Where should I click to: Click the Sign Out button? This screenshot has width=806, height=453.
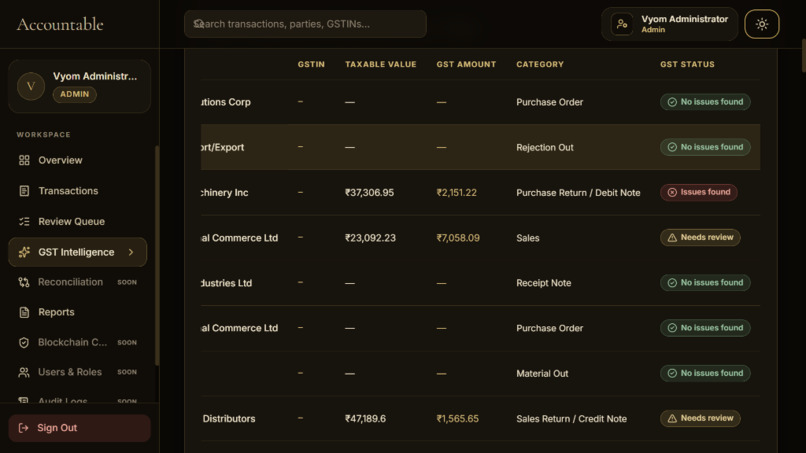[x=79, y=428]
